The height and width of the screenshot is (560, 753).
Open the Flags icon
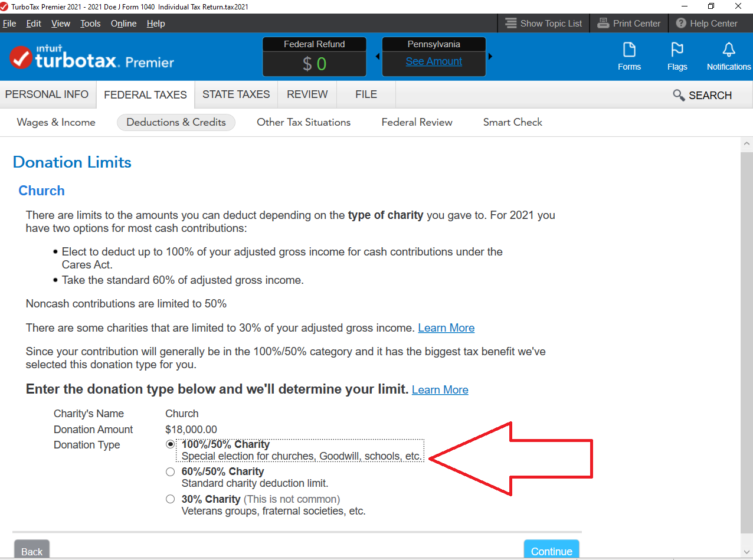pos(677,57)
